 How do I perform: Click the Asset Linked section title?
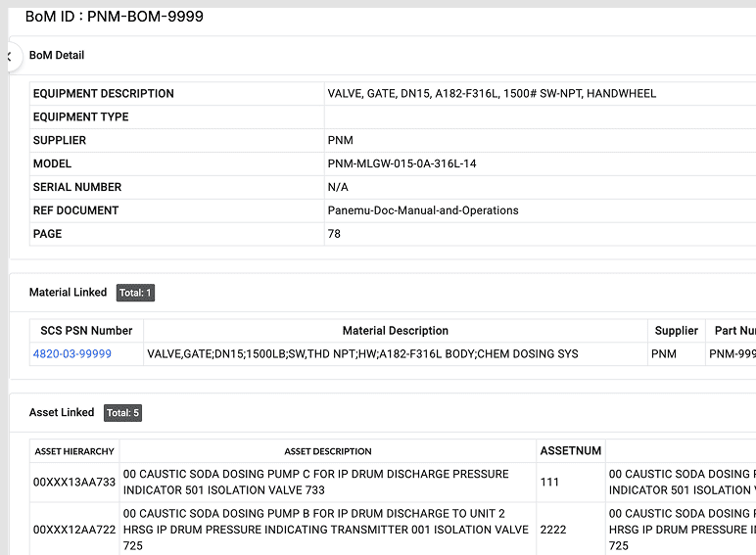pyautogui.click(x=62, y=413)
